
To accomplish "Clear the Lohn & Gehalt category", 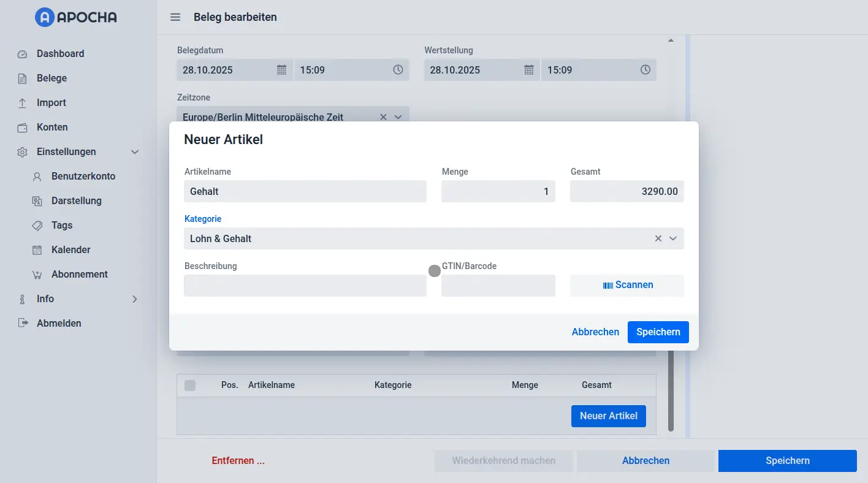I will point(658,238).
